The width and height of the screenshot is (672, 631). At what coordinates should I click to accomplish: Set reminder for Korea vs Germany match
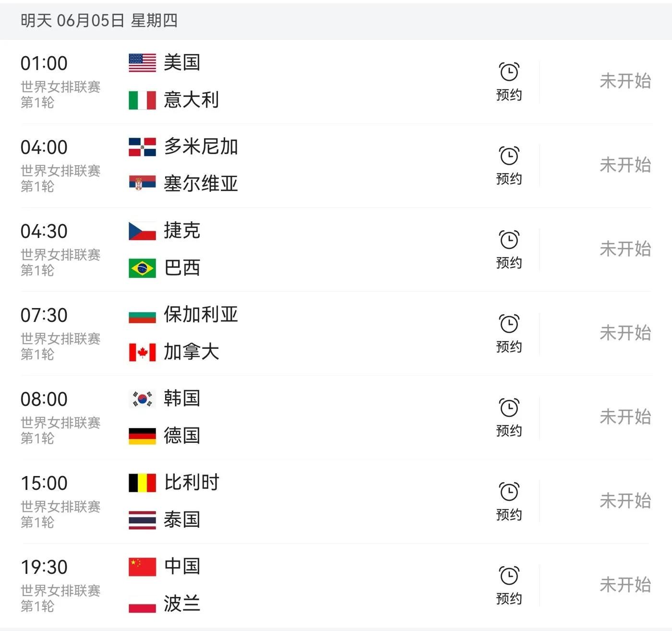509,408
